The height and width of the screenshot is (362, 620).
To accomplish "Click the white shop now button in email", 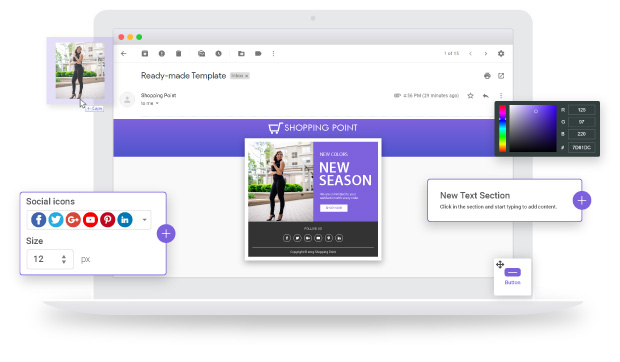I will tap(334, 208).
